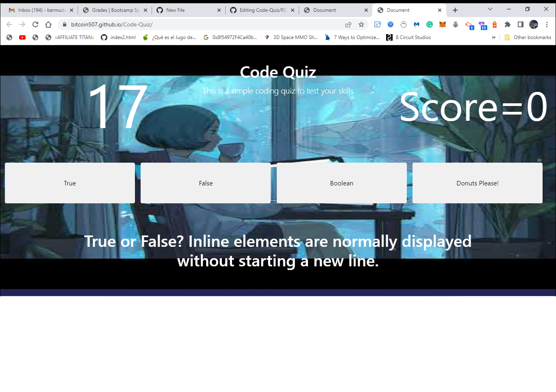Viewport: 556px width, 392px height.
Task: Toggle the browser side panel
Action: pos(521,24)
